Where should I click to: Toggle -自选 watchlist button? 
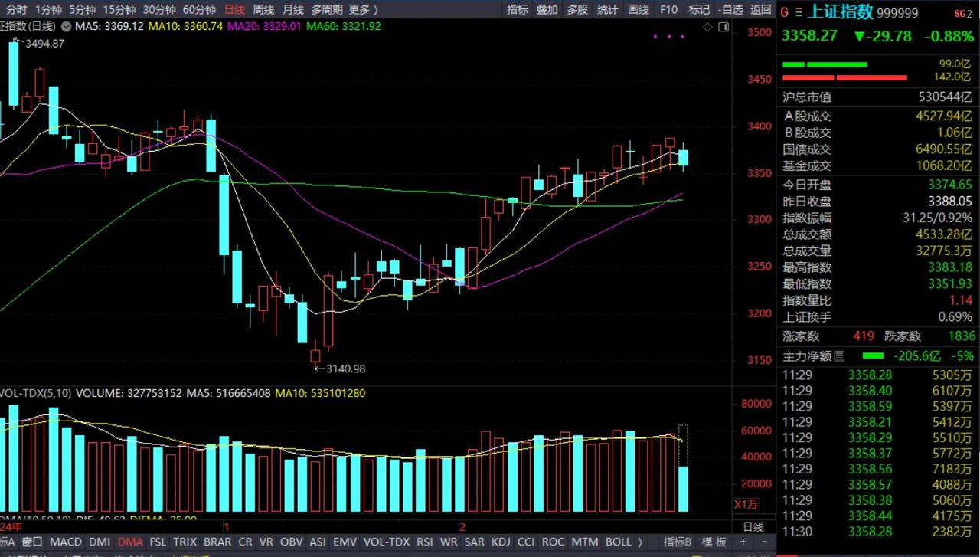tap(730, 10)
